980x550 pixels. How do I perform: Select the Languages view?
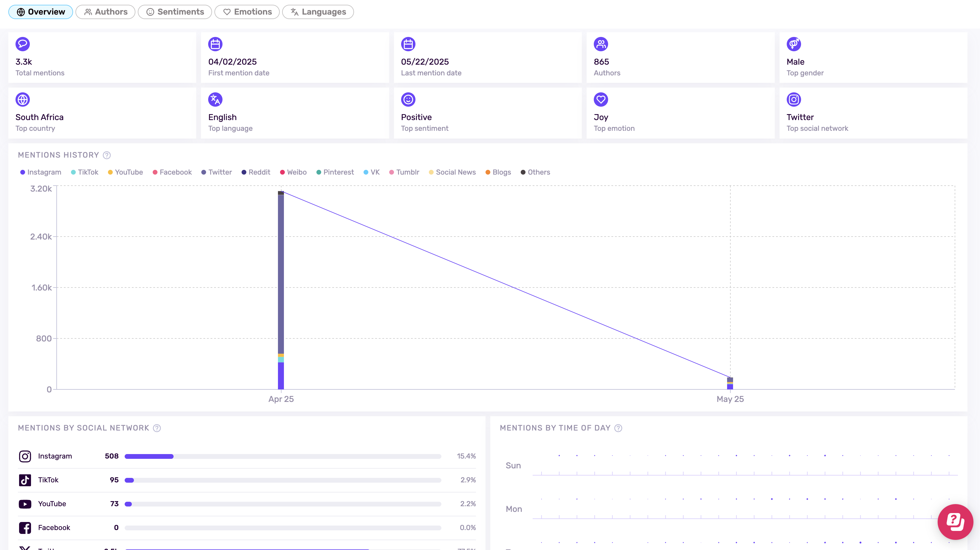318,12
